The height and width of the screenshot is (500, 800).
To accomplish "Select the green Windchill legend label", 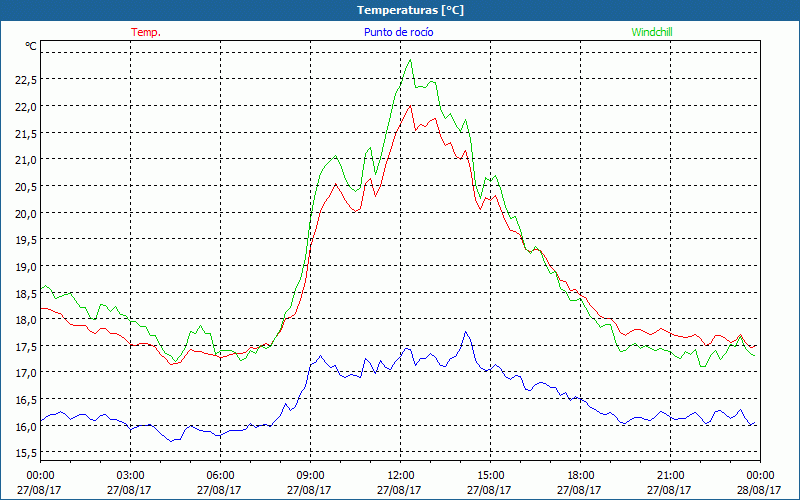I will tap(652, 32).
